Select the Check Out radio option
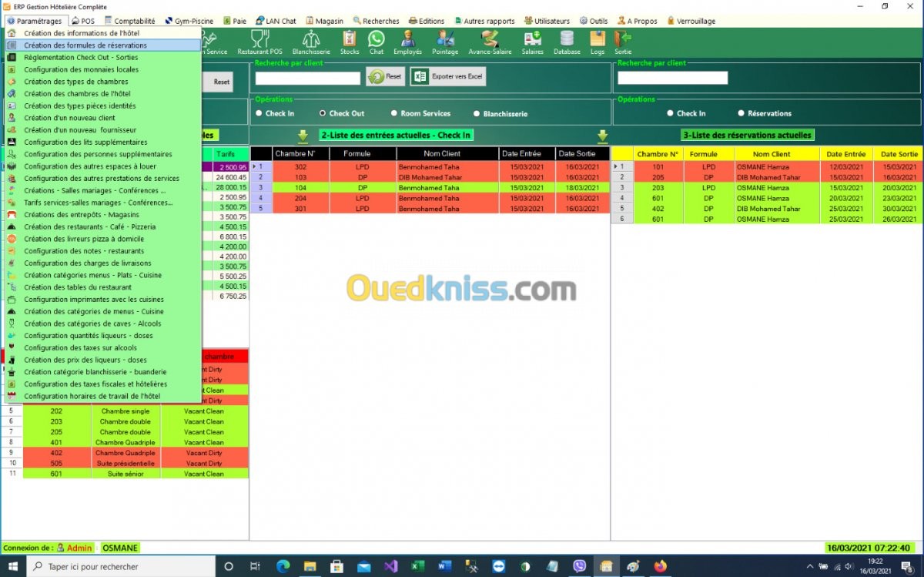This screenshot has height=577, width=924. [x=342, y=113]
